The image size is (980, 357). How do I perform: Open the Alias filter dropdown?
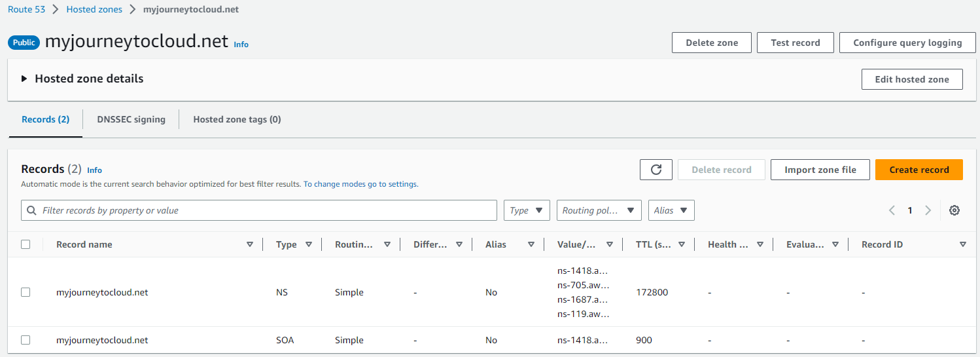[x=671, y=210]
